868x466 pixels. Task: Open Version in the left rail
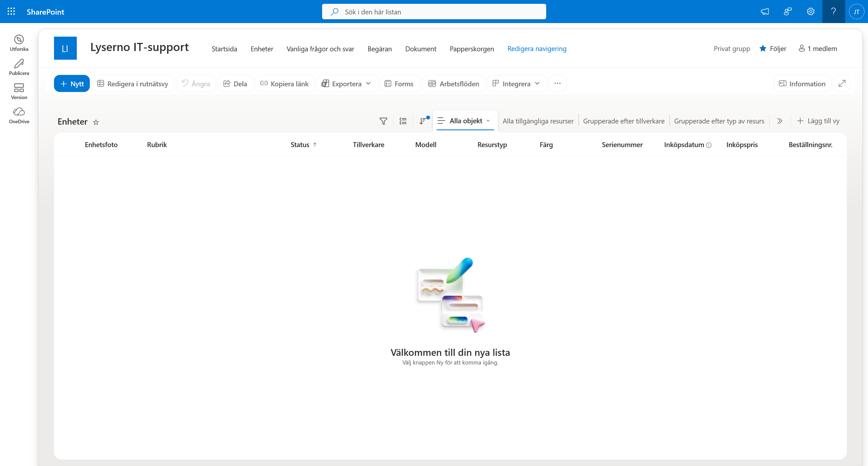[19, 92]
